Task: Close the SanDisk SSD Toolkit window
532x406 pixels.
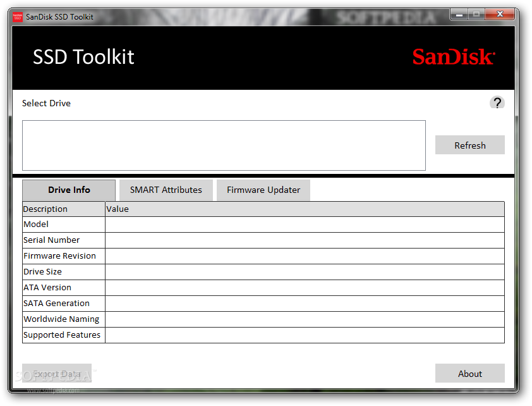Action: (500, 15)
